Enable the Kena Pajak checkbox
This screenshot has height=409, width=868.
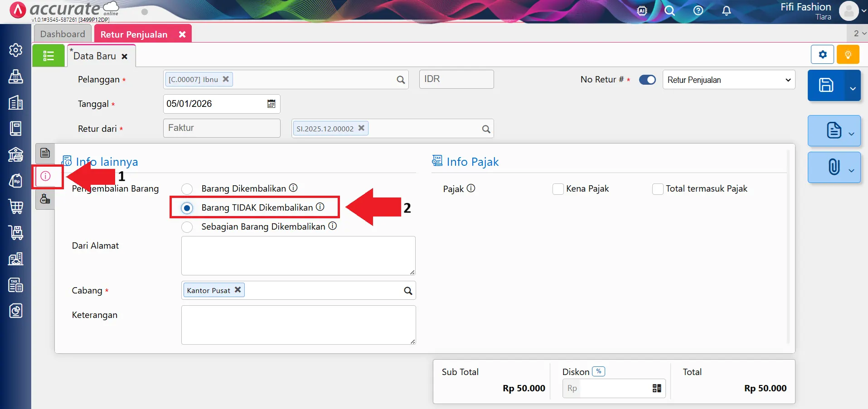coord(558,189)
